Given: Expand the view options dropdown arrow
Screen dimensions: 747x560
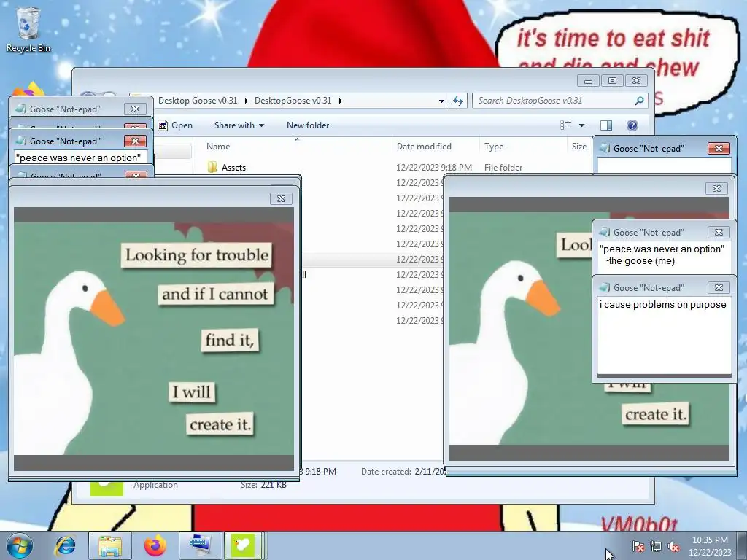Looking at the screenshot, I should (x=581, y=125).
